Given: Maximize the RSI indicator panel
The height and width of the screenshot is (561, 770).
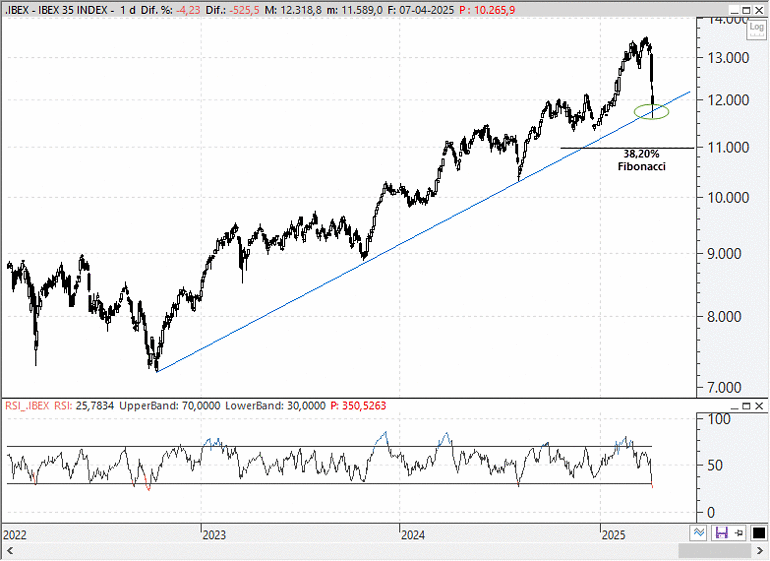Looking at the screenshot, I should (746, 406).
